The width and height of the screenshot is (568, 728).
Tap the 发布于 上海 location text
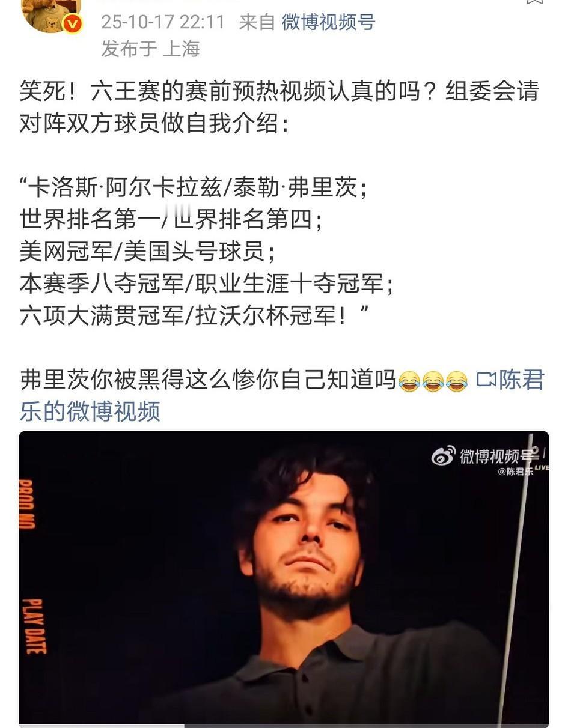pyautogui.click(x=150, y=49)
